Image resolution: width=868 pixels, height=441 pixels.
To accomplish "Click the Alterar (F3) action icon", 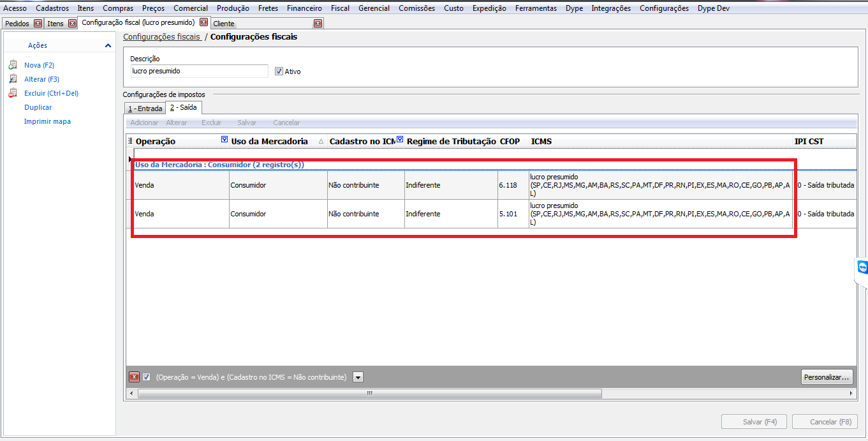I will click(x=12, y=79).
